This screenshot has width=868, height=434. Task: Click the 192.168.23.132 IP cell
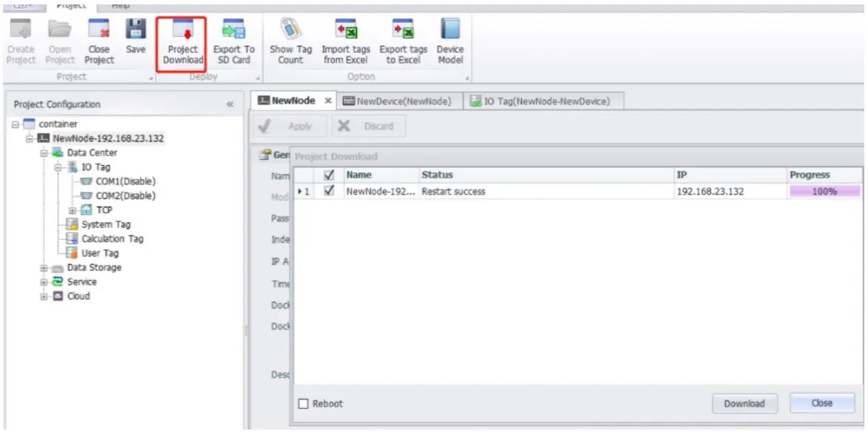pyautogui.click(x=730, y=192)
